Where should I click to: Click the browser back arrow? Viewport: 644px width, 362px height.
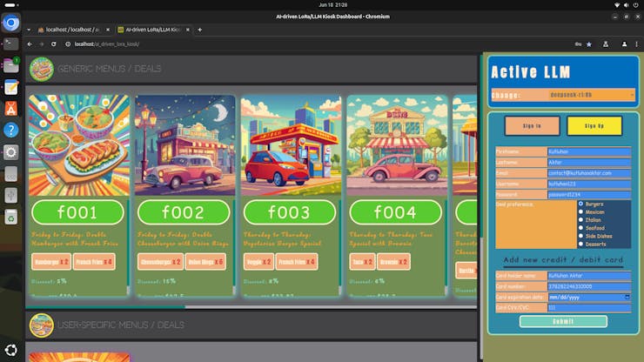(x=30, y=44)
